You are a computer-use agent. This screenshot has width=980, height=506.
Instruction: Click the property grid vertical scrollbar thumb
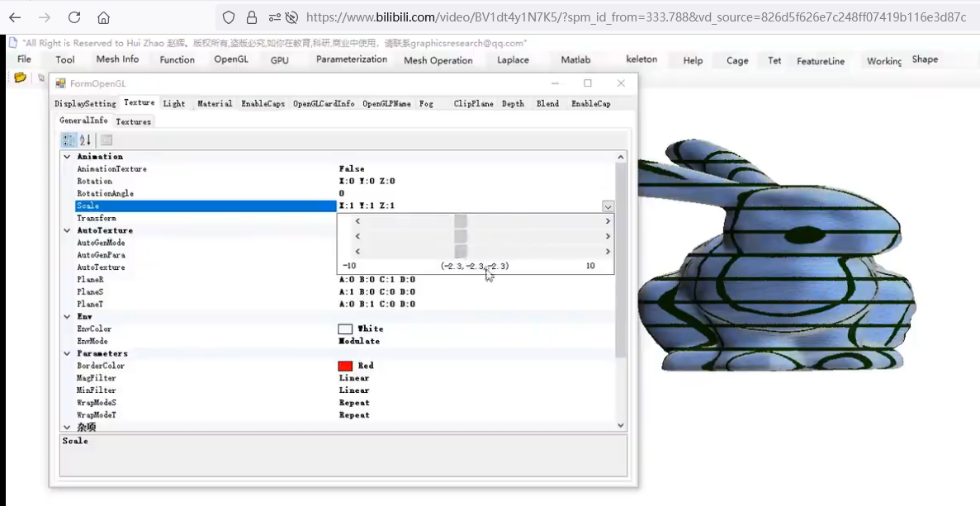click(621, 260)
